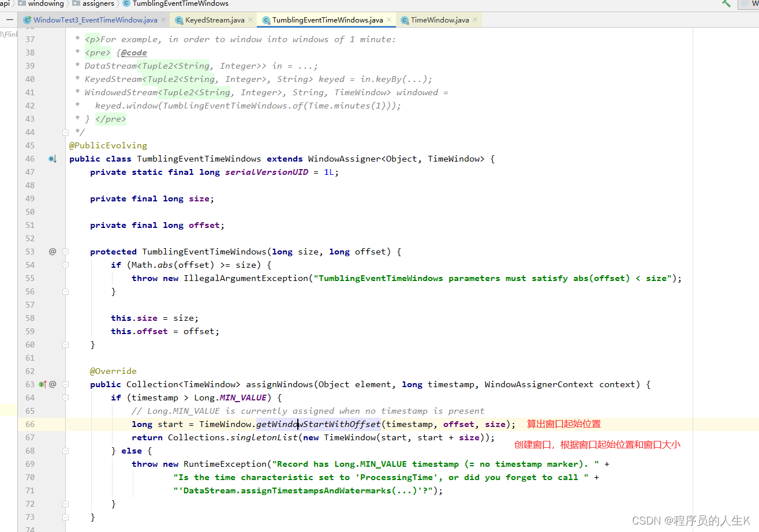Click the green Build project hammer icon

point(726,3)
